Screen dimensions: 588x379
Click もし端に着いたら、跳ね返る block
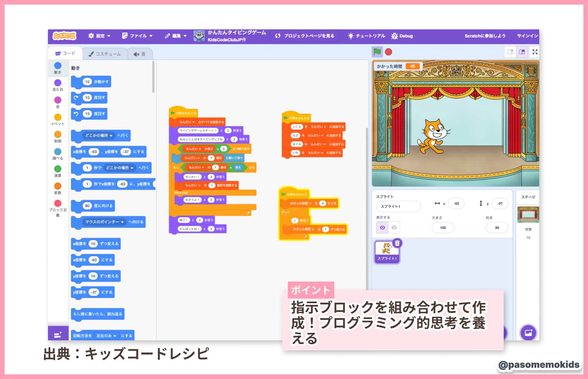point(98,314)
